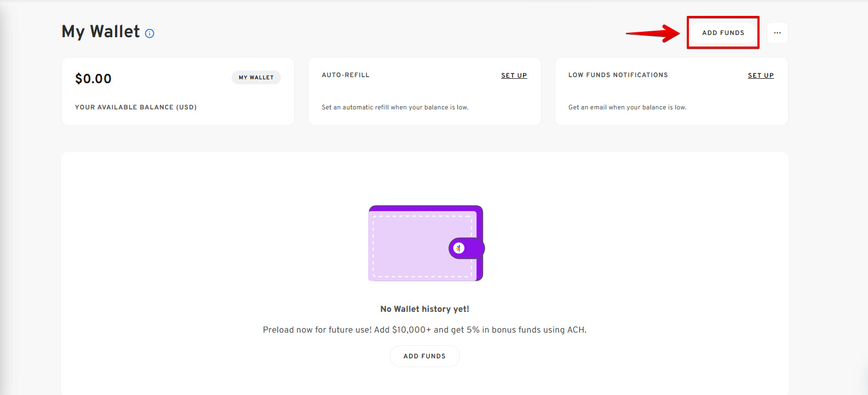Open the SET UP link for Auto-Refill
This screenshot has width=868, height=395.
tap(514, 75)
